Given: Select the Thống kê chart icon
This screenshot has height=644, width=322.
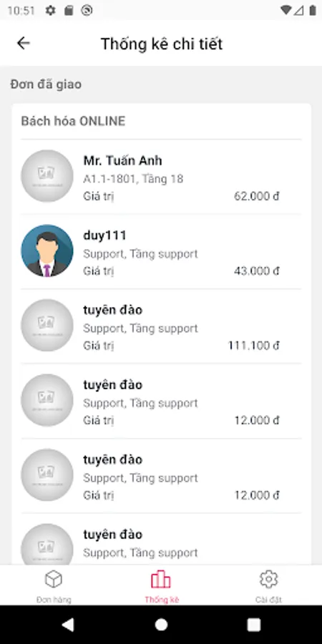Looking at the screenshot, I should pos(161,580).
